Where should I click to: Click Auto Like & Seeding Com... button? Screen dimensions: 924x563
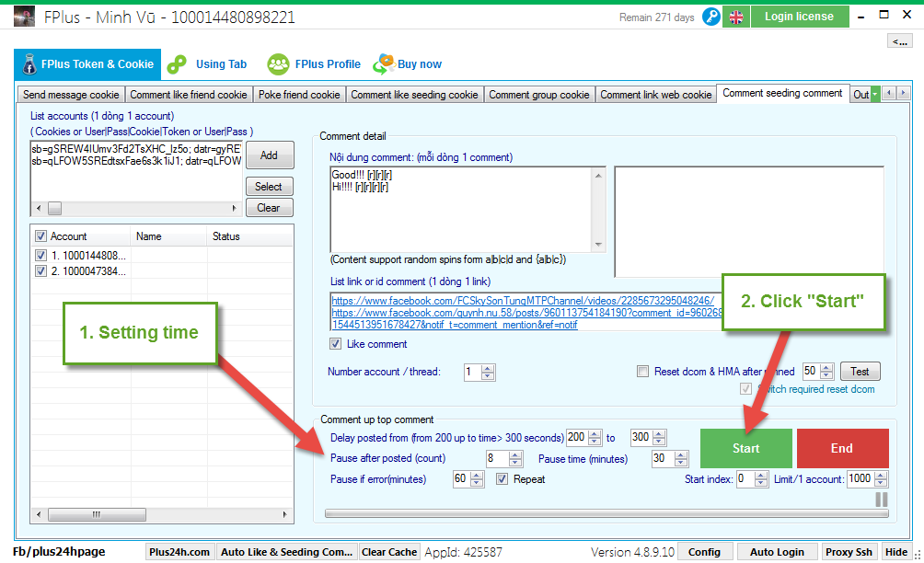coord(286,552)
